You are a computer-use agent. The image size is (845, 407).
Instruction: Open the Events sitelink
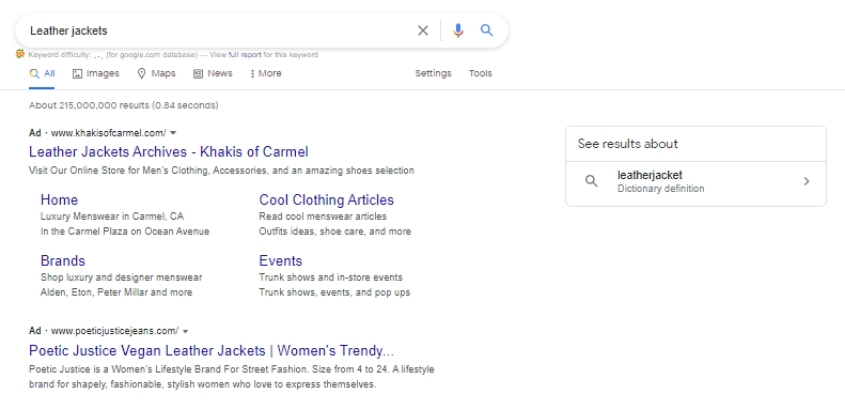pos(281,261)
